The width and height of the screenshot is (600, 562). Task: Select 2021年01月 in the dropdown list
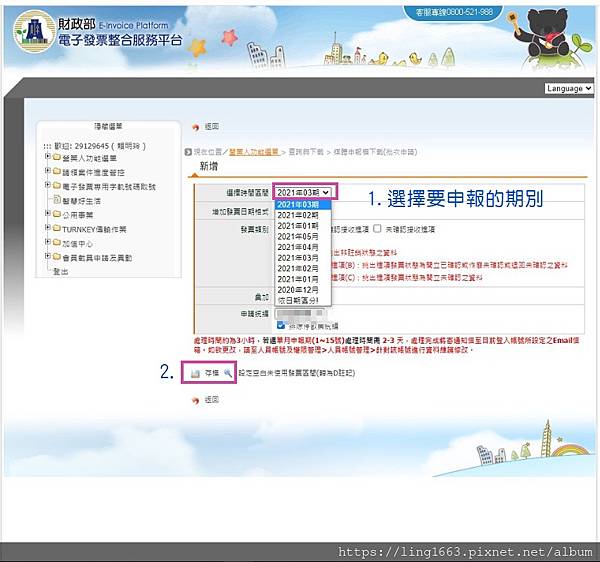tap(303, 279)
